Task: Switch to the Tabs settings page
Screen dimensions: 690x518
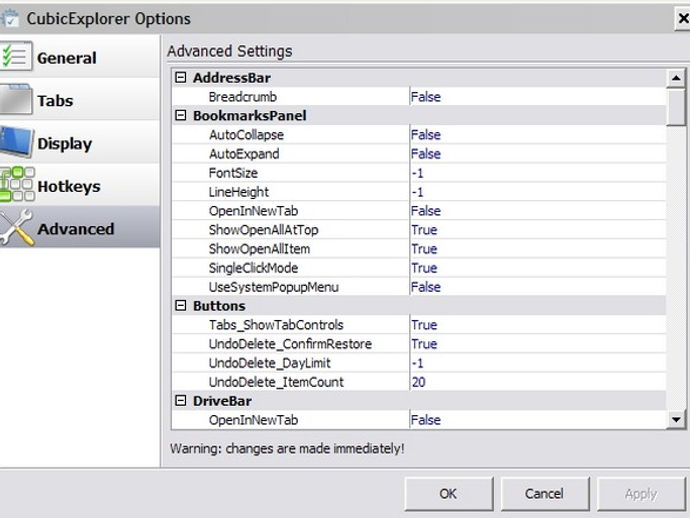Action: (x=80, y=100)
